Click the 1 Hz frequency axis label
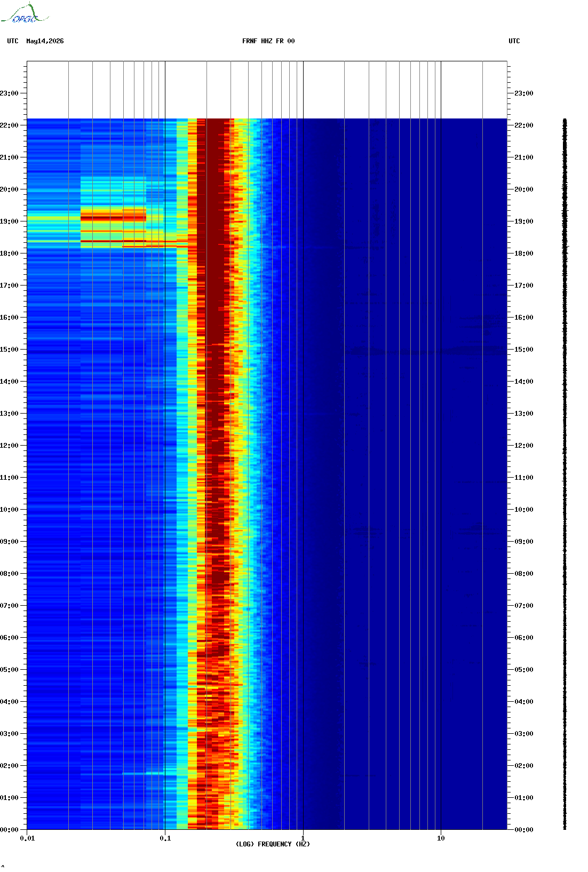This screenshot has width=588, height=872. (303, 838)
